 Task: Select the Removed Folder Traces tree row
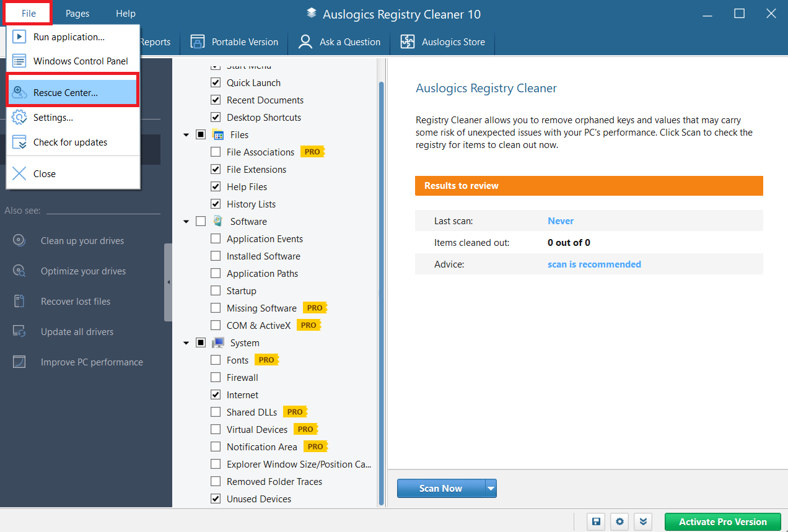[x=274, y=482]
